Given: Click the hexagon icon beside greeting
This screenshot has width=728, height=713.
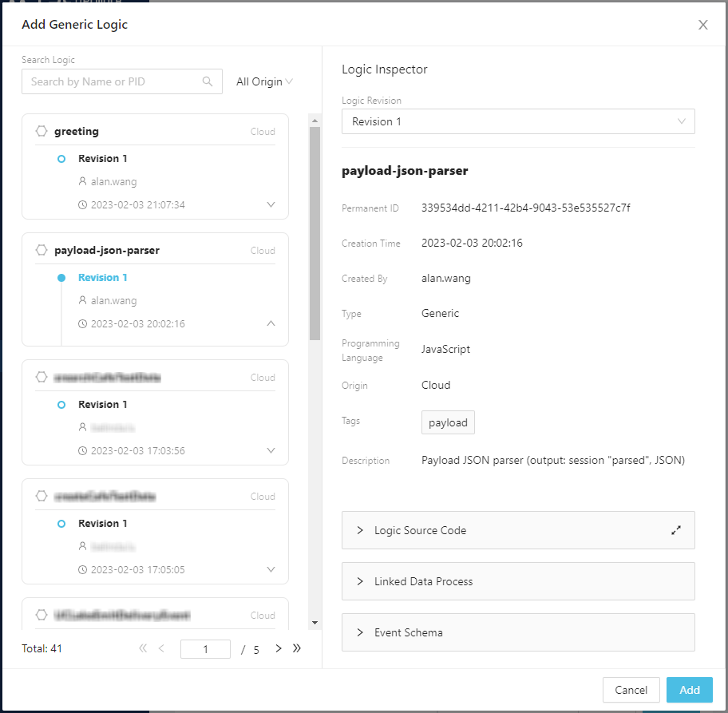Looking at the screenshot, I should [42, 131].
